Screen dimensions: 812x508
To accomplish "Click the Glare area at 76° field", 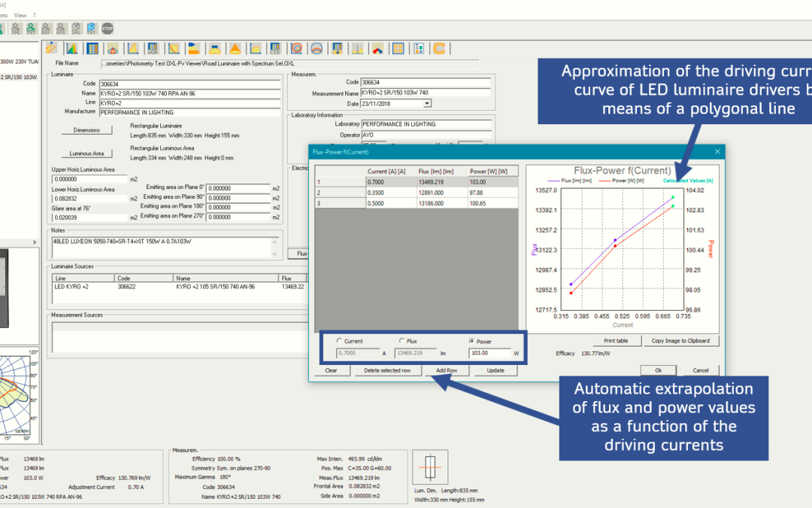I will pos(89,217).
